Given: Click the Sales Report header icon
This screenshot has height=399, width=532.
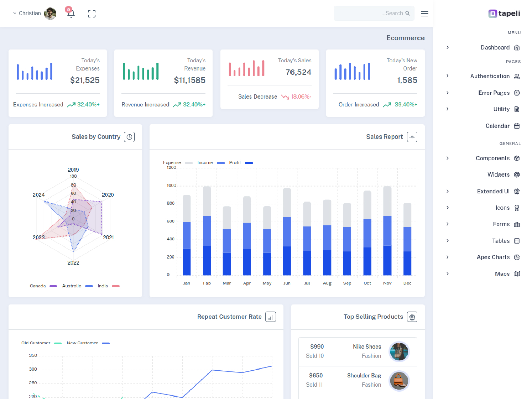Looking at the screenshot, I should (412, 137).
